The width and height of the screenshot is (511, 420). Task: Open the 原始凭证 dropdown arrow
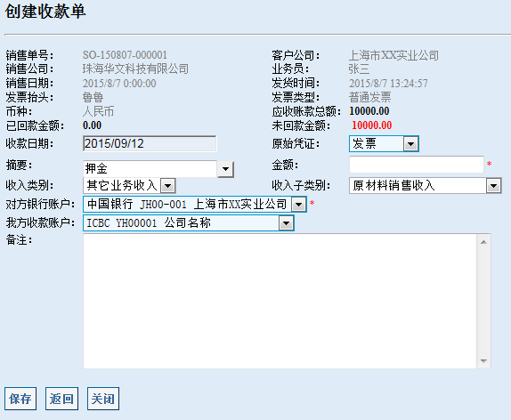pyautogui.click(x=410, y=143)
